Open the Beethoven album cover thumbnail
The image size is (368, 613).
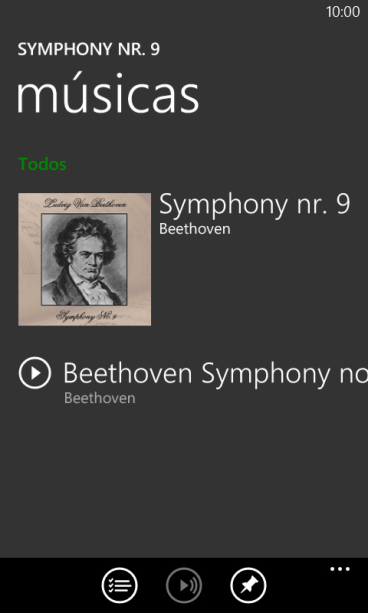coord(84,259)
